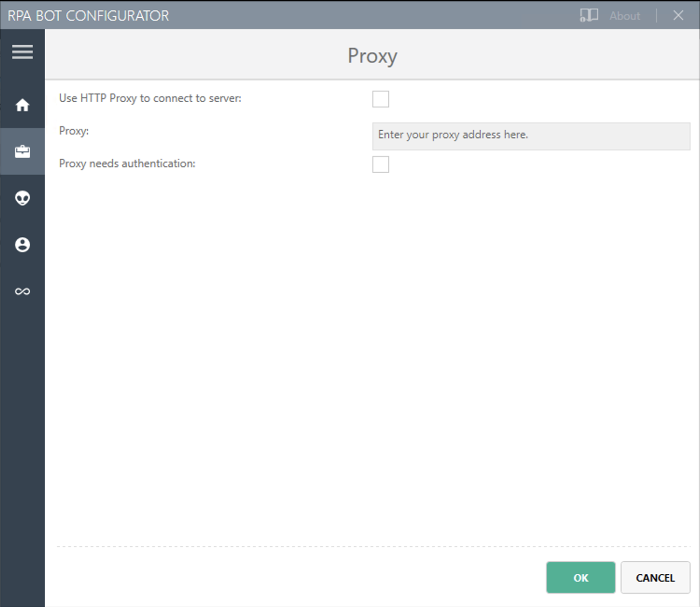Viewport: 700px width, 607px height.
Task: Open the About dialog
Action: click(x=624, y=15)
